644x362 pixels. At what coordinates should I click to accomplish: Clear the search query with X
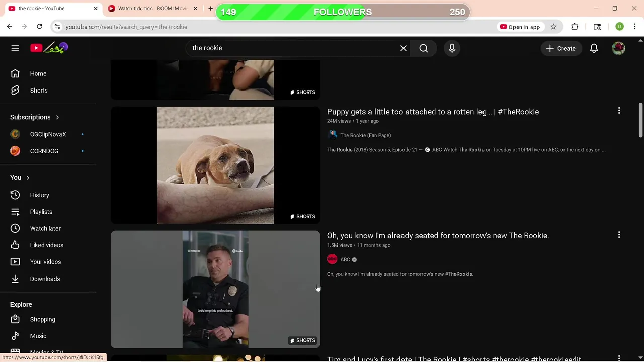click(x=404, y=48)
